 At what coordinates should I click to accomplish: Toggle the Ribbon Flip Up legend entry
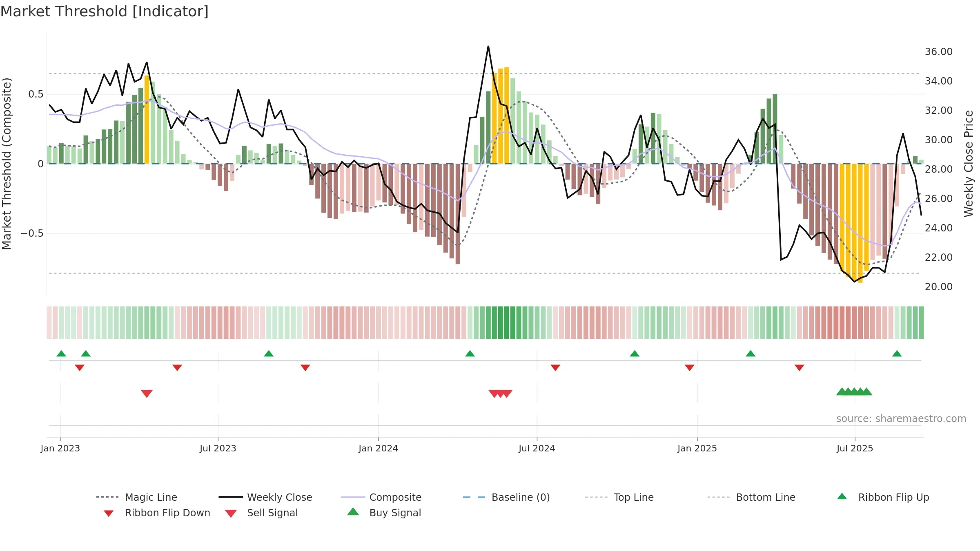(883, 497)
